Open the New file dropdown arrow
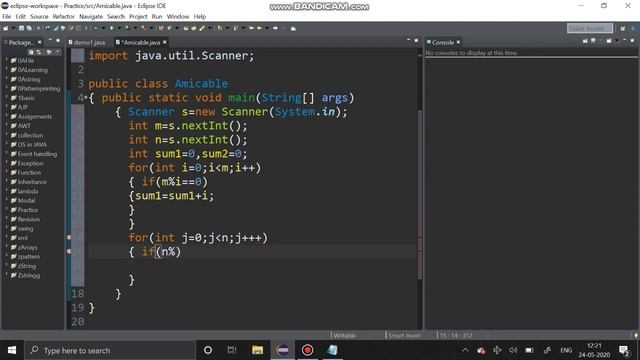This screenshot has width=640, height=360. (13, 28)
